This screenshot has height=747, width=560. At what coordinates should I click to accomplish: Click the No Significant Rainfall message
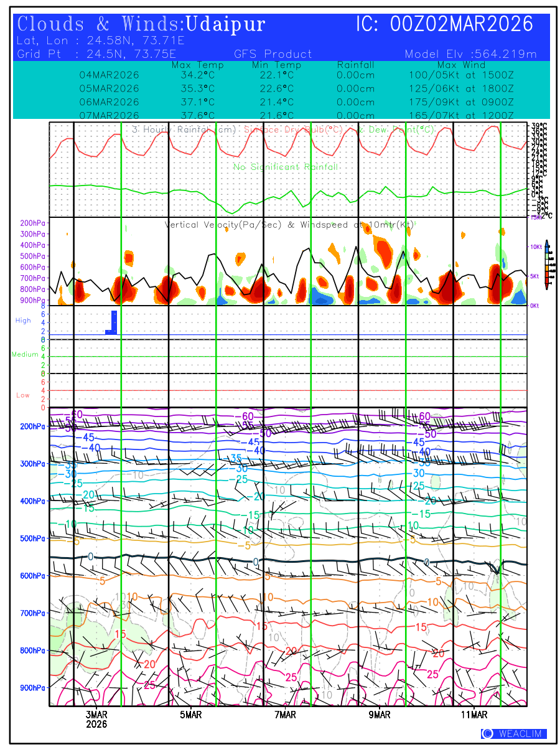pyautogui.click(x=286, y=167)
